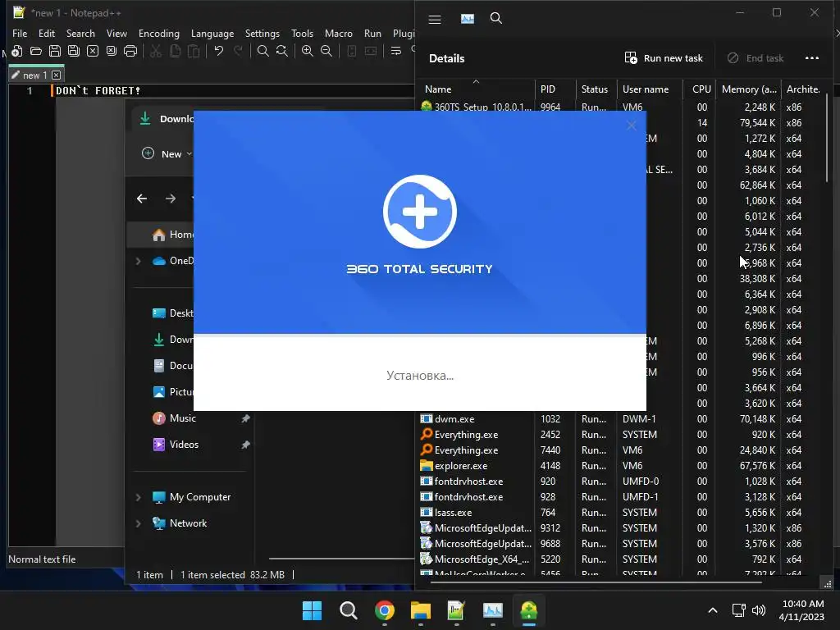This screenshot has width=840, height=630.
Task: Go forward in File Explorer
Action: click(x=171, y=199)
